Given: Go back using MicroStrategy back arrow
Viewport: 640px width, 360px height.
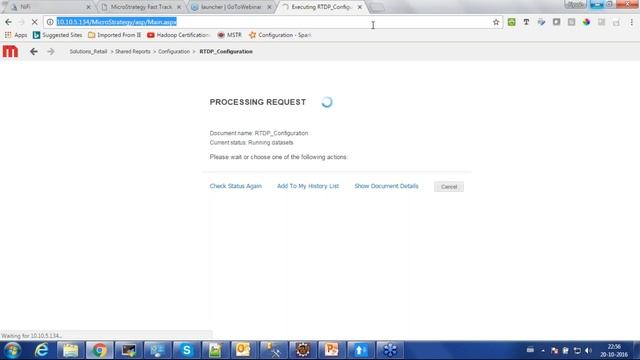Looking at the screenshot, I should tap(34, 51).
